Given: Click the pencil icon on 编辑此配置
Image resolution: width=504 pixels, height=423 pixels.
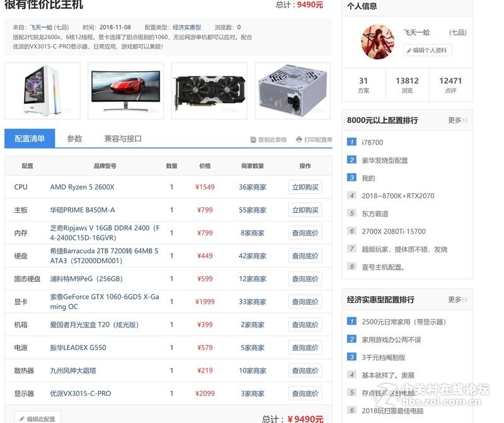Looking at the screenshot, I should [22, 419].
